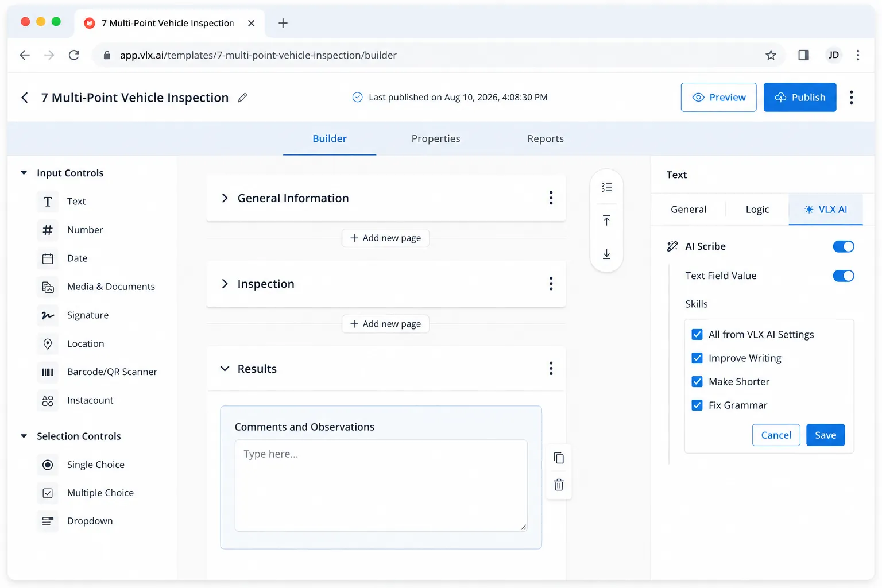Uncheck All from VLX AI Settings

click(697, 335)
